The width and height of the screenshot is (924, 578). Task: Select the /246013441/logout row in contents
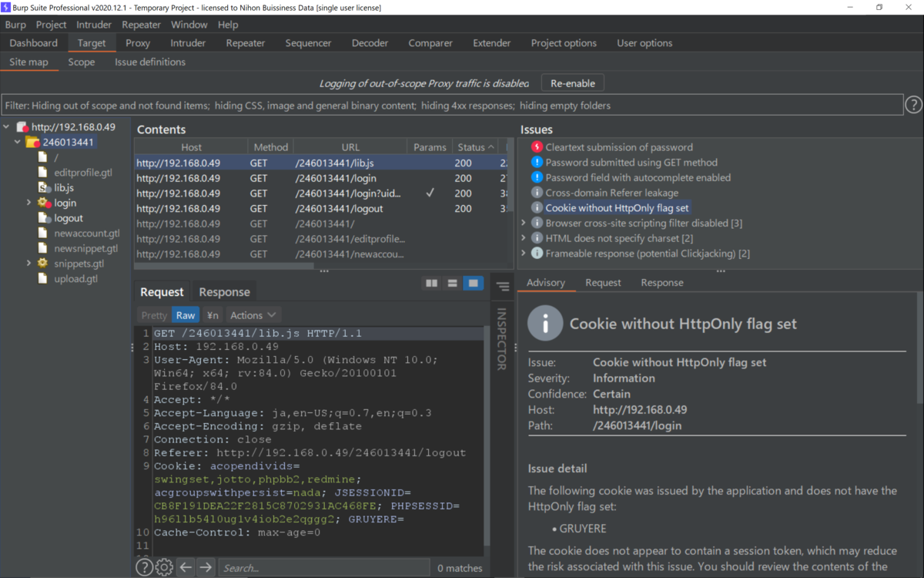point(321,208)
